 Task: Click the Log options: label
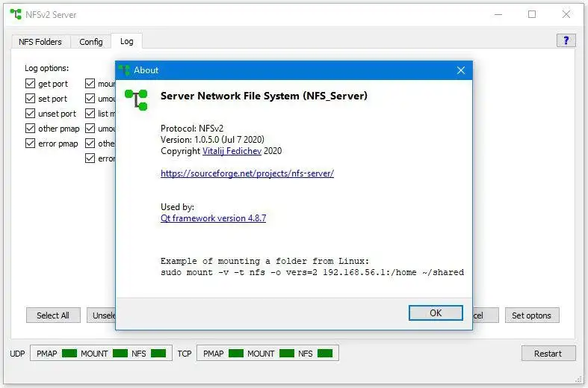(x=47, y=68)
